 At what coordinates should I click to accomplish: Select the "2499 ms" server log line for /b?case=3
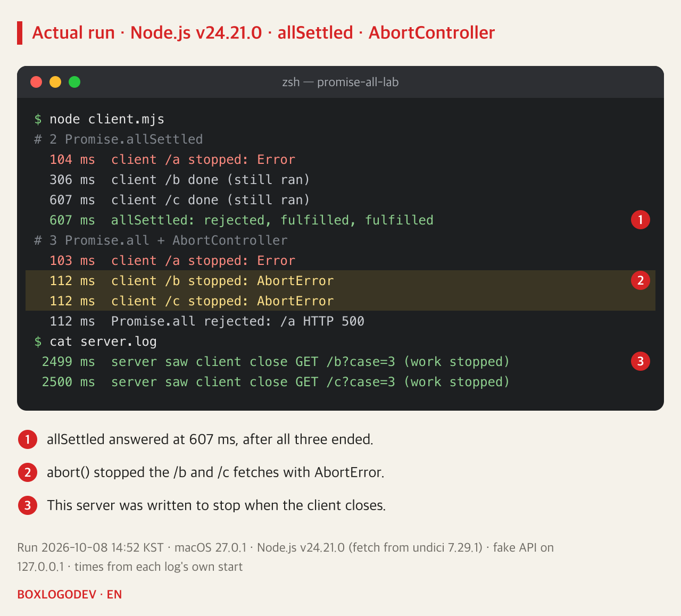[276, 362]
